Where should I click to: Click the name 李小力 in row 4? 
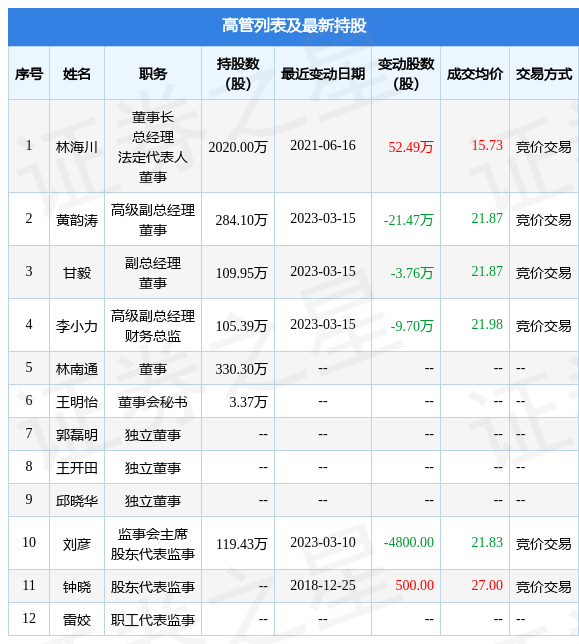[x=77, y=326]
